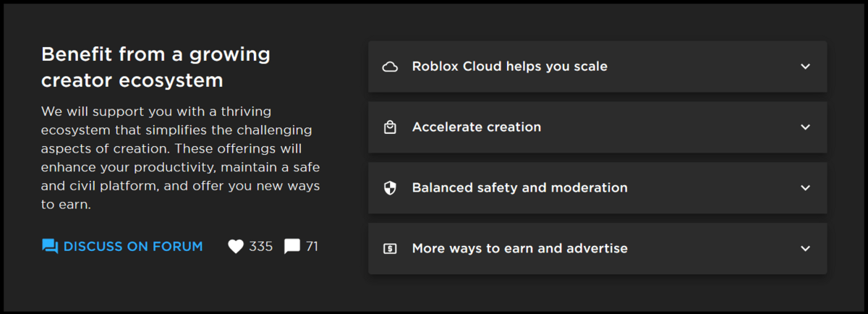The height and width of the screenshot is (314, 868).
Task: Click the shield icon beside Balanced safety
Action: pos(390,188)
